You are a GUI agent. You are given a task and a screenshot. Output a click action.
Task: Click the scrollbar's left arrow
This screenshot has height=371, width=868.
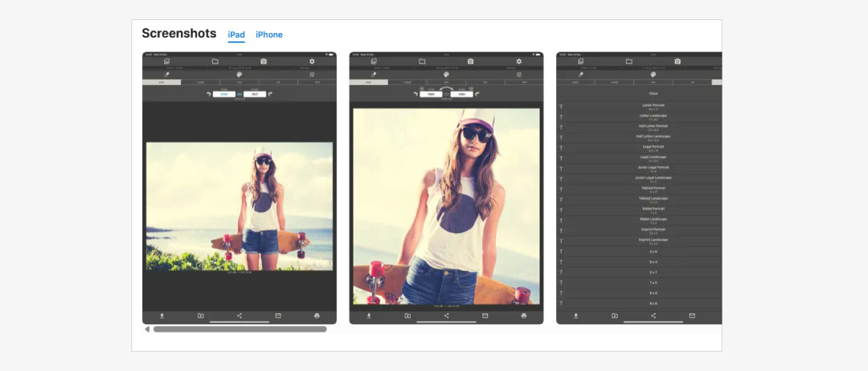pyautogui.click(x=147, y=329)
